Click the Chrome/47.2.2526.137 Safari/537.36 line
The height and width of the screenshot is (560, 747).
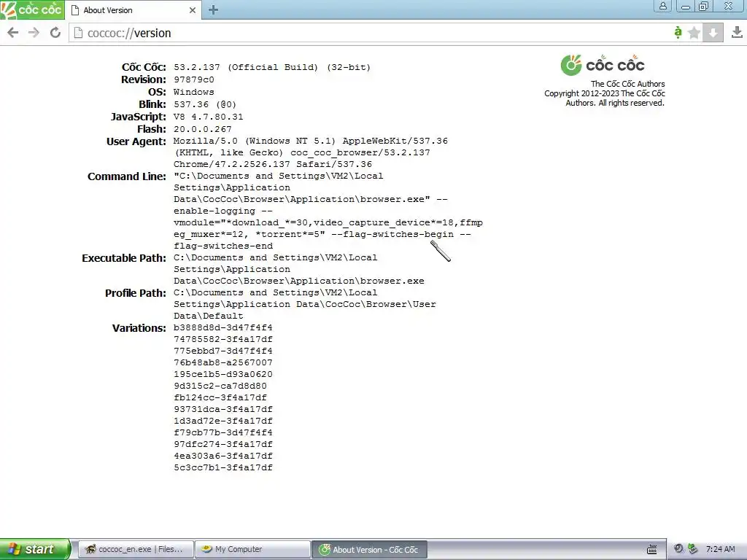pos(273,164)
